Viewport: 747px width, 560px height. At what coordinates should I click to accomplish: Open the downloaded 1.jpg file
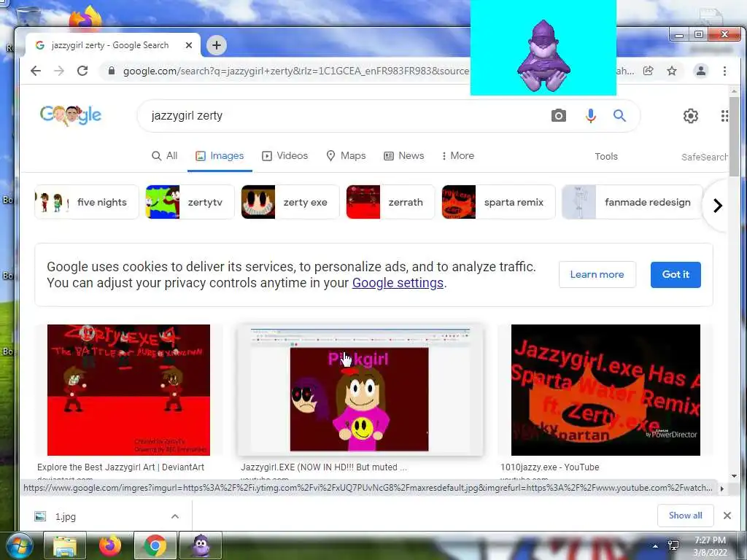click(65, 517)
